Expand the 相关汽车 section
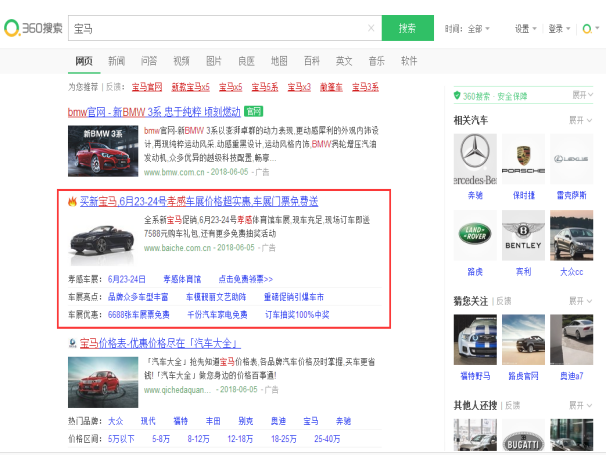This screenshot has height=455, width=606. [580, 120]
